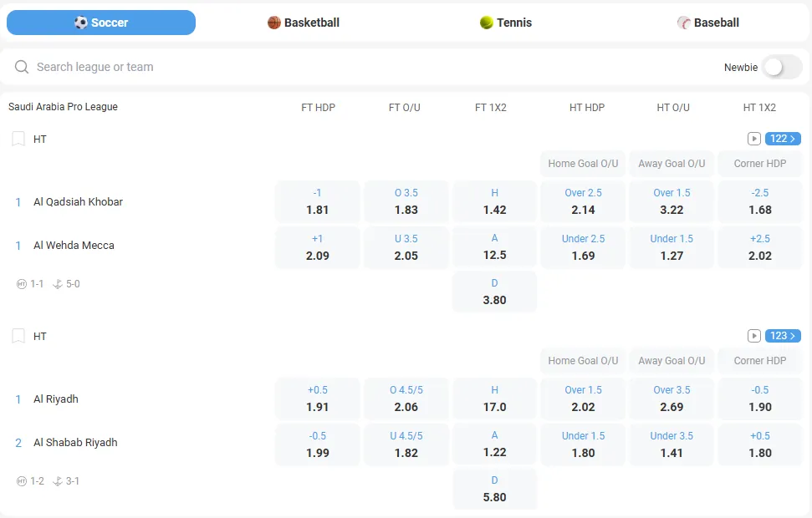Click corner score icon showing 5-0

coord(58,284)
